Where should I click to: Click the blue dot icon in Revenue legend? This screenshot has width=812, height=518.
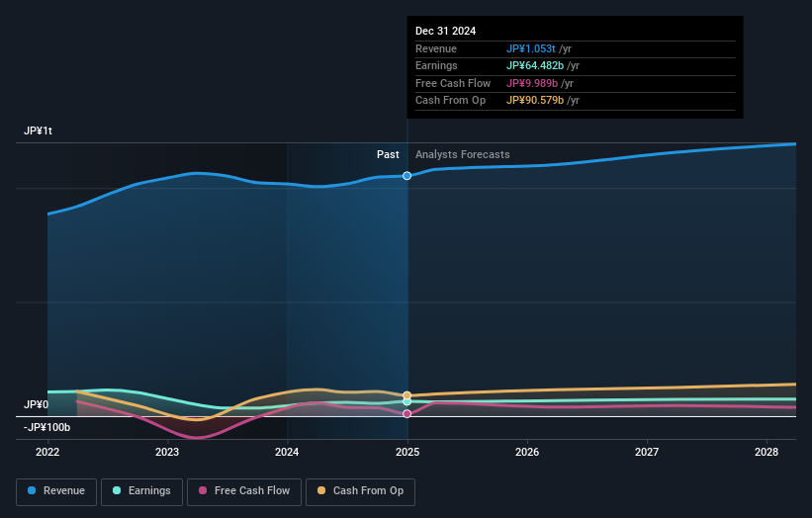pos(32,490)
